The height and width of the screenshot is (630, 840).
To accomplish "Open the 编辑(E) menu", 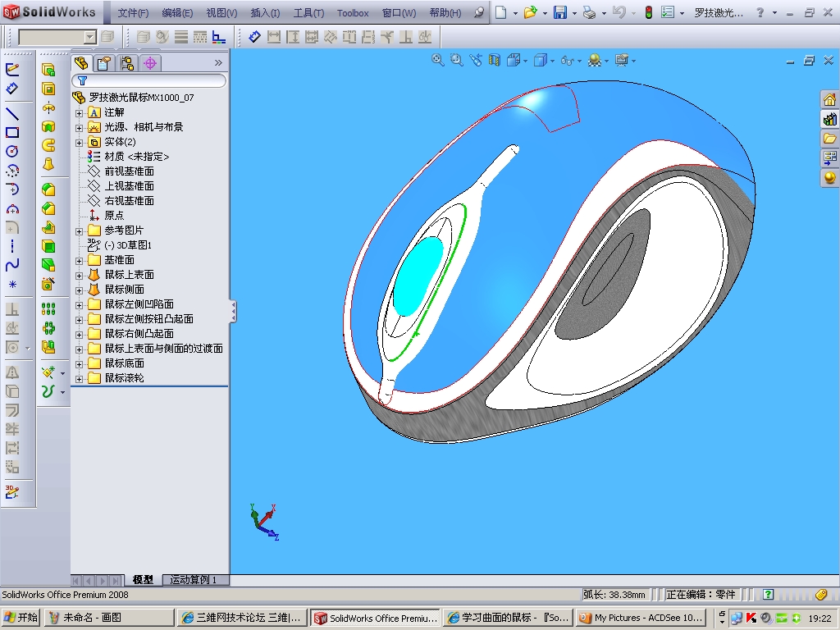I will (177, 13).
